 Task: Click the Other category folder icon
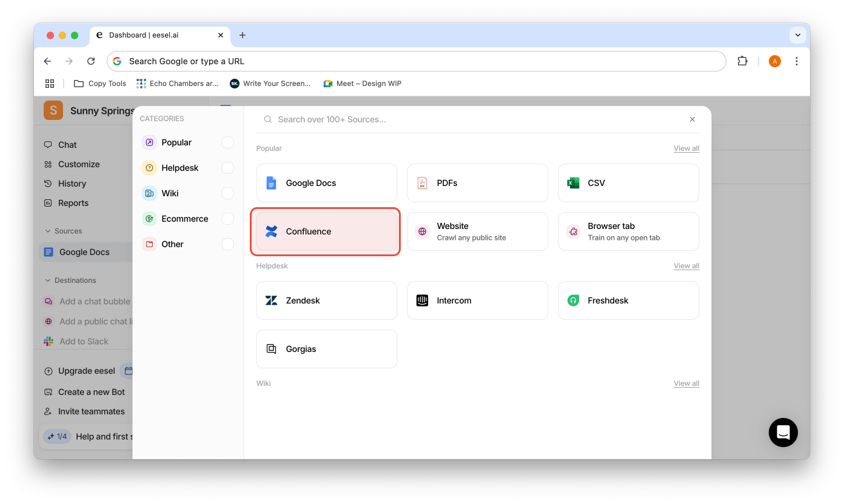pos(149,244)
